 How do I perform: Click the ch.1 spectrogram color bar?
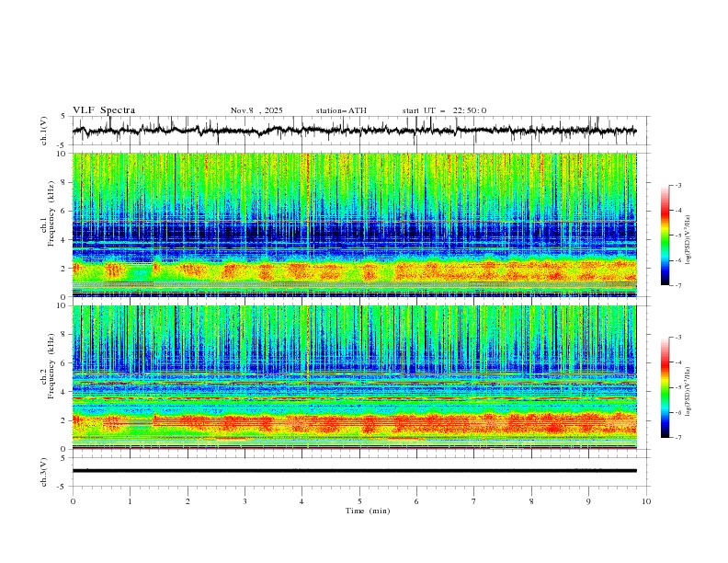point(665,236)
